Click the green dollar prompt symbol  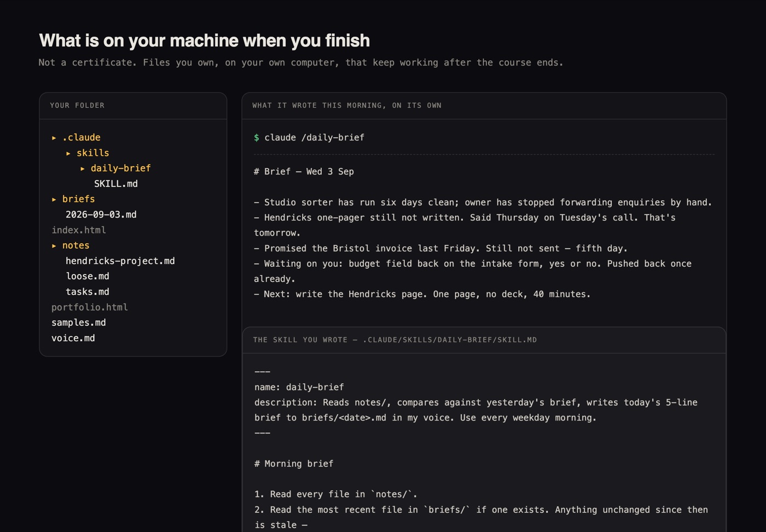(x=257, y=138)
